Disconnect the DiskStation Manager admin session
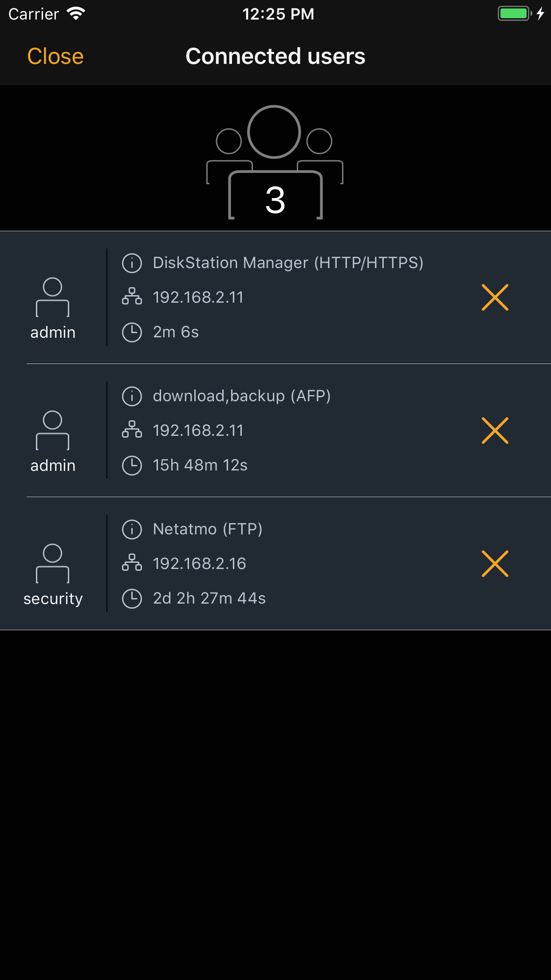 (495, 297)
